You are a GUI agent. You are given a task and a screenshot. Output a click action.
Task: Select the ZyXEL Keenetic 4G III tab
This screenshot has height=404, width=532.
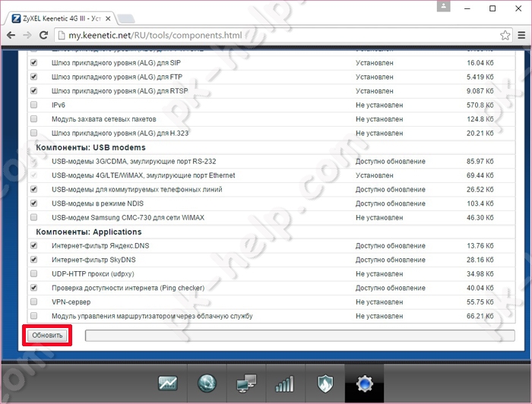(61, 19)
